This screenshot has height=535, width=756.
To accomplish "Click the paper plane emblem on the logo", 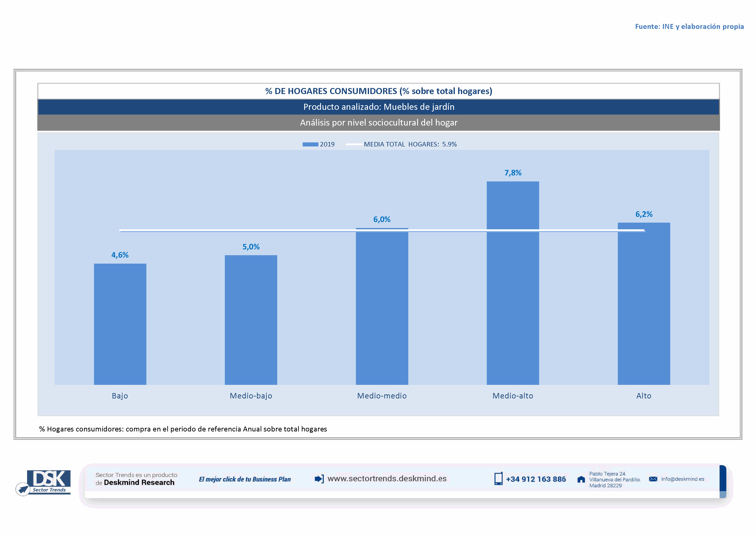I will 23,489.
